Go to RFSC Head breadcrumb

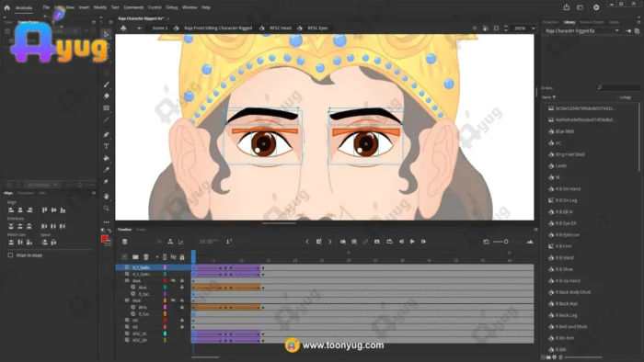281,28
